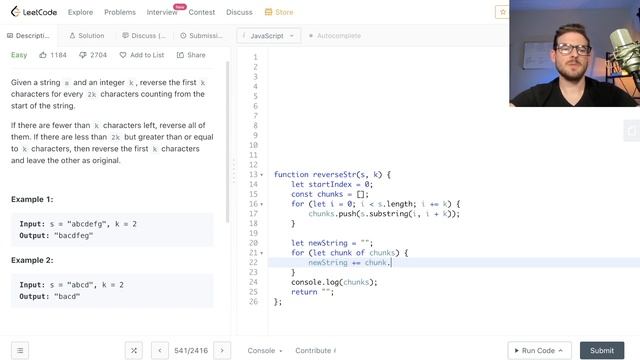Open the Discuss tab of the problem
Screen dimensions: 640x360
coord(144,36)
